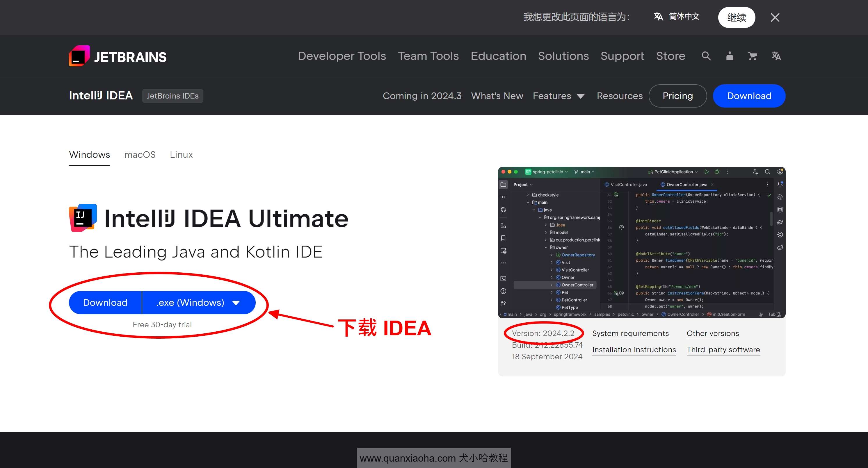868x468 pixels.
Task: Click the language change prompt text
Action: 576,17
